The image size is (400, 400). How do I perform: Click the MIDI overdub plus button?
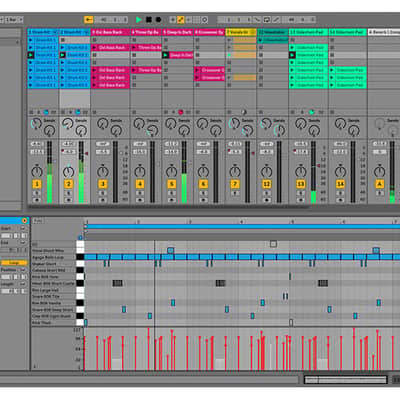point(173,20)
